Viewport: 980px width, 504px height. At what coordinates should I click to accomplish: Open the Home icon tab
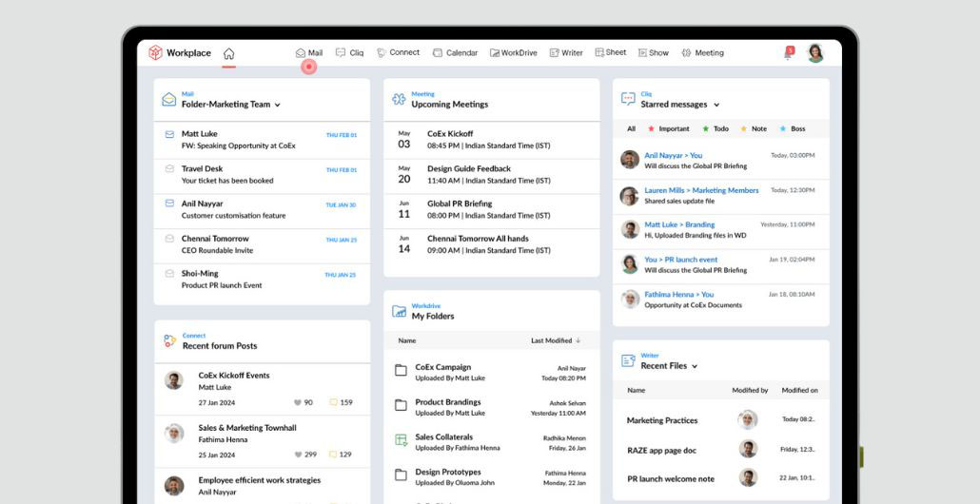point(228,53)
